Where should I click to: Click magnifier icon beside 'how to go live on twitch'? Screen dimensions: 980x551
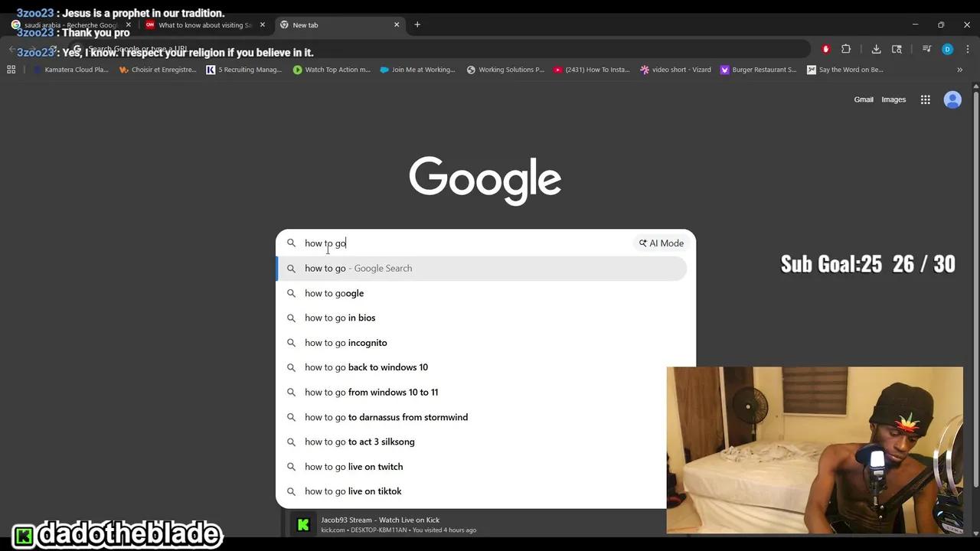(x=291, y=467)
